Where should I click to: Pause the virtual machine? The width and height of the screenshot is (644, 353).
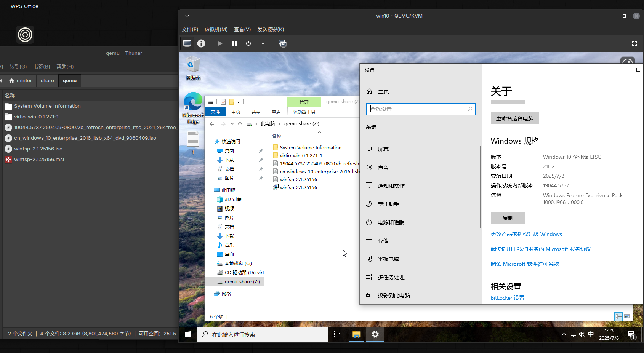(234, 43)
